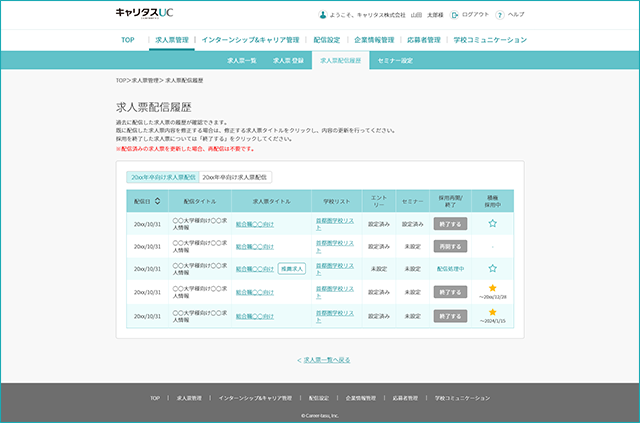Click the 配信処理中 status text
Image resolution: width=640 pixels, height=423 pixels.
pyautogui.click(x=450, y=269)
